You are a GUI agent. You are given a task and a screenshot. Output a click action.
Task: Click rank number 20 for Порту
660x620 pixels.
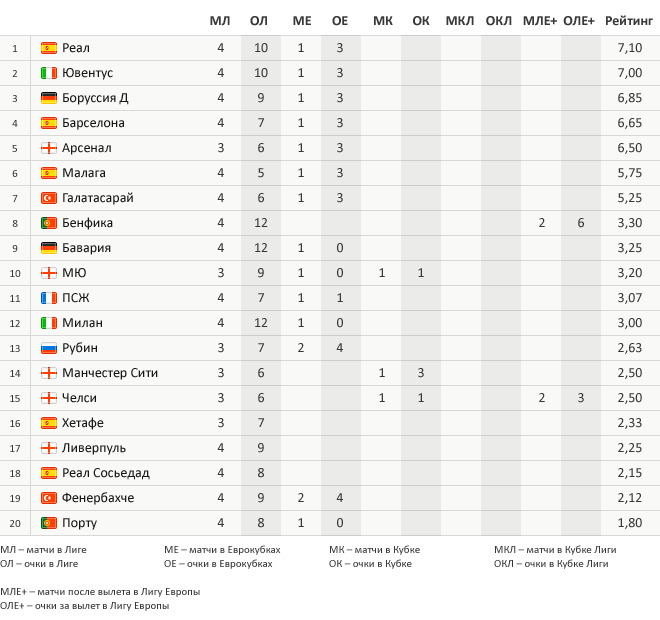[15, 523]
